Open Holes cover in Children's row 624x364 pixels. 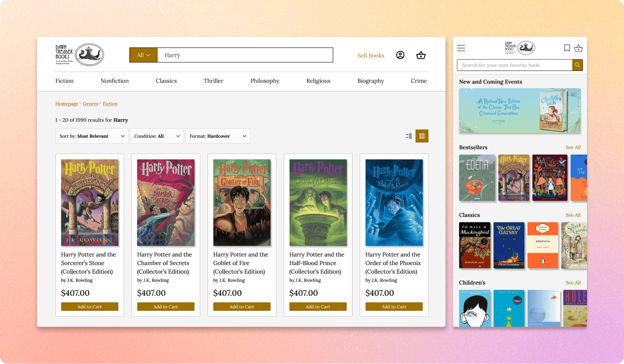pyautogui.click(x=575, y=308)
